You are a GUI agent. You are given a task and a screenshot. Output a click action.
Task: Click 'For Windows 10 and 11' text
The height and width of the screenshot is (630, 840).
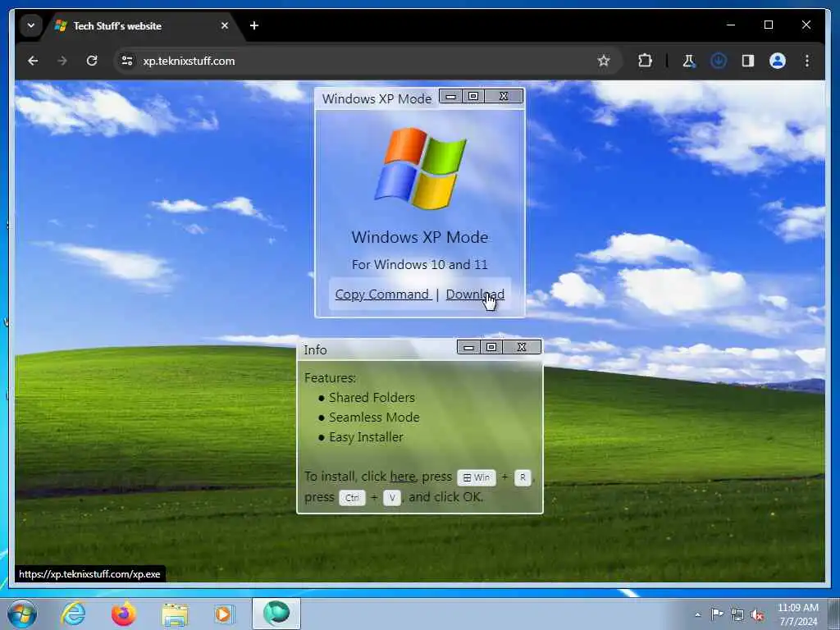click(x=419, y=265)
